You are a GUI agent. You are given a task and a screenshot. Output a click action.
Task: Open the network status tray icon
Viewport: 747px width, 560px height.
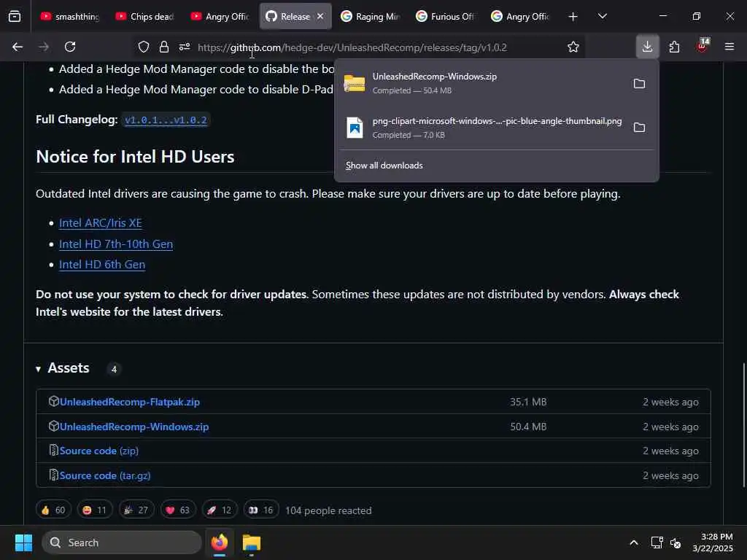coord(657,542)
